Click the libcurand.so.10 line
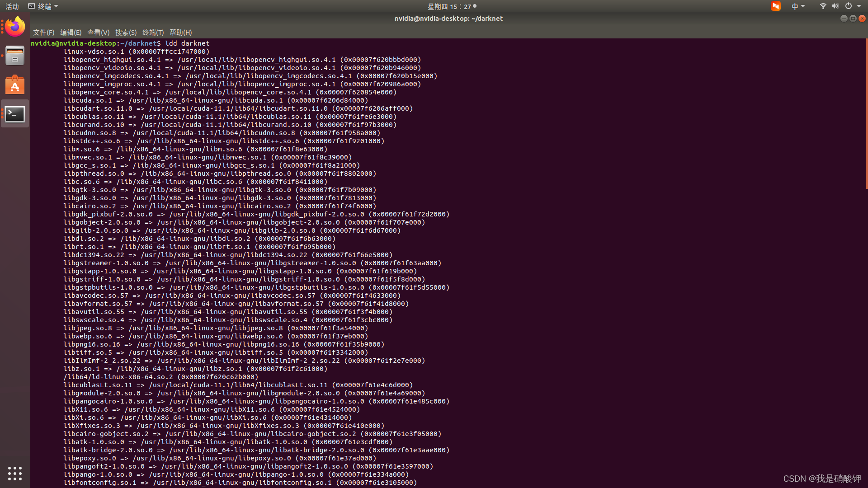The height and width of the screenshot is (488, 868). [230, 125]
